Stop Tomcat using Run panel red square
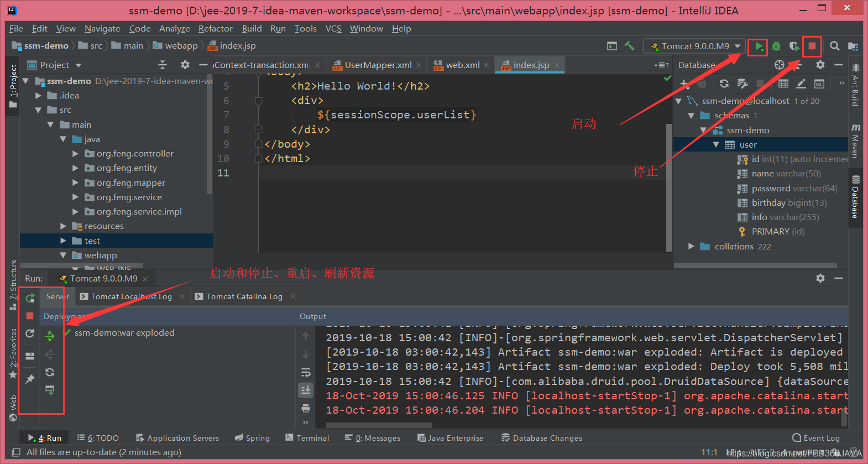Screen dimensions: 868x464 (x=30, y=316)
